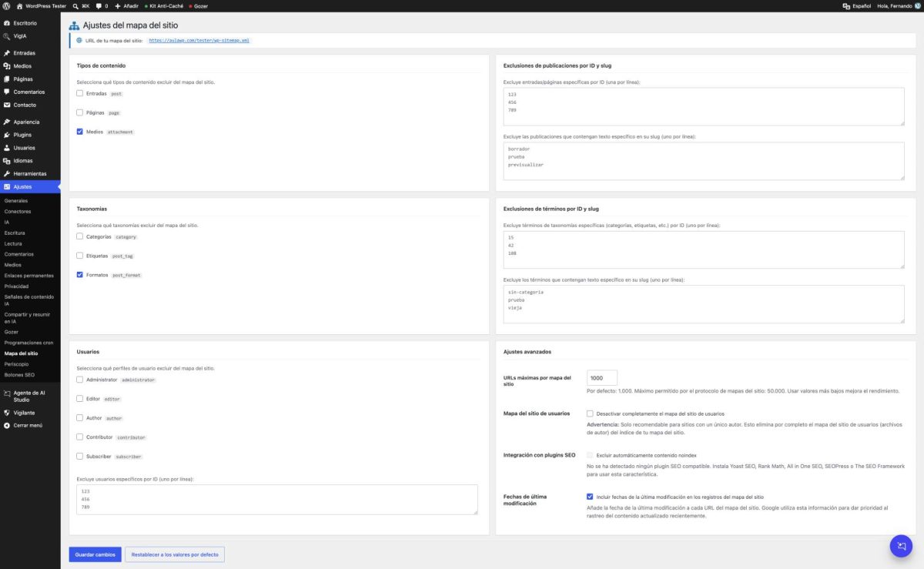924x569 pixels.
Task: Click the VigIA sidebar icon
Action: [7, 36]
